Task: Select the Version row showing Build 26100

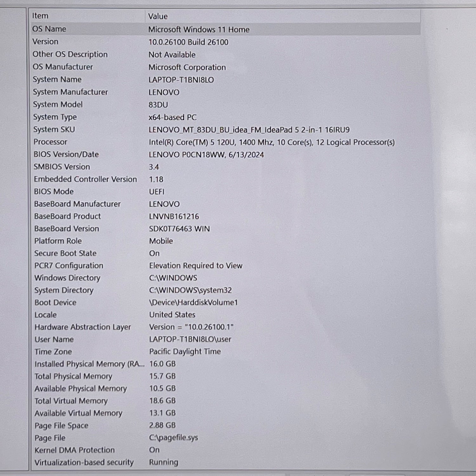Action: point(45,42)
